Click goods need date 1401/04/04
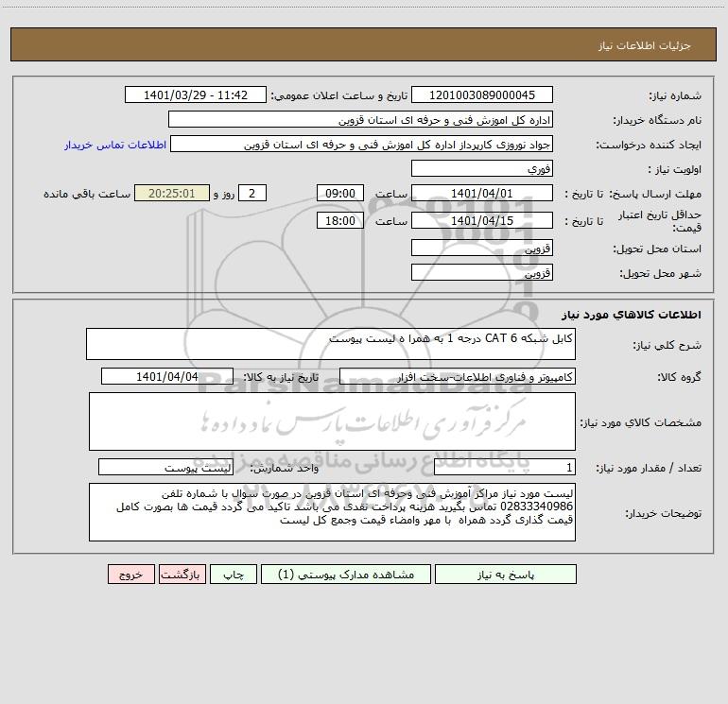 click(x=167, y=376)
